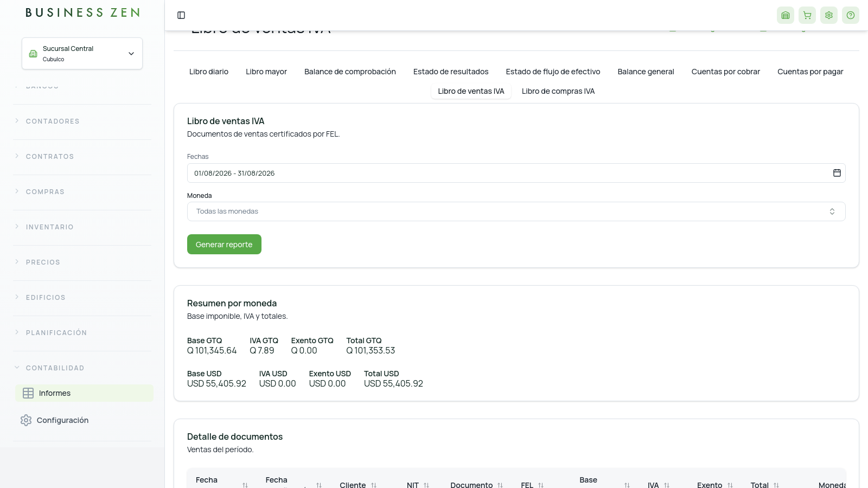Collapse the Contabilidad sidebar section
This screenshot has width=868, height=488.
[x=82, y=368]
